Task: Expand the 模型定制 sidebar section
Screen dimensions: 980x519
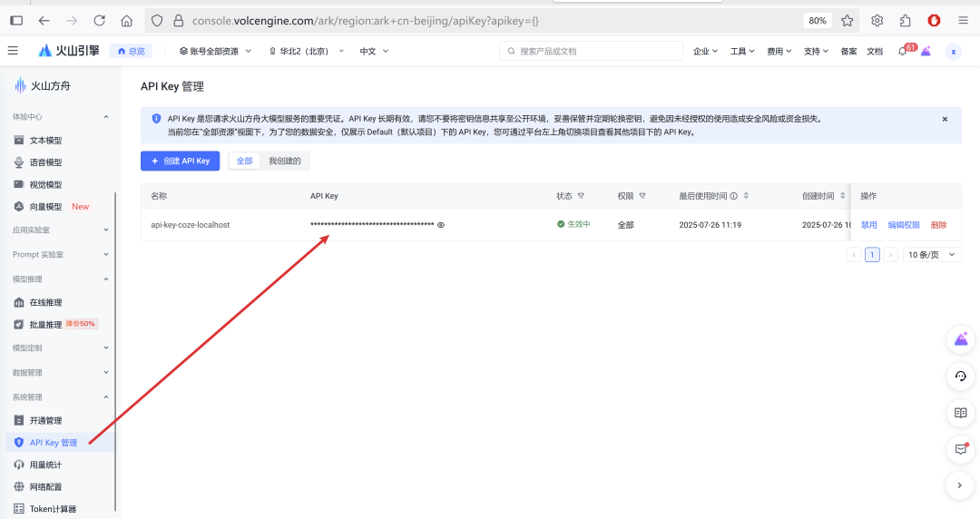Action: [x=60, y=348]
